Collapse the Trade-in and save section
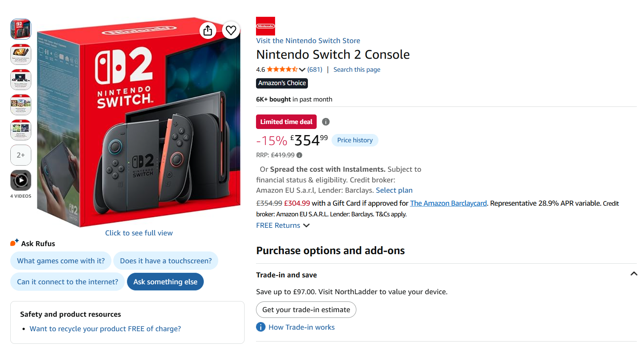 (634, 274)
